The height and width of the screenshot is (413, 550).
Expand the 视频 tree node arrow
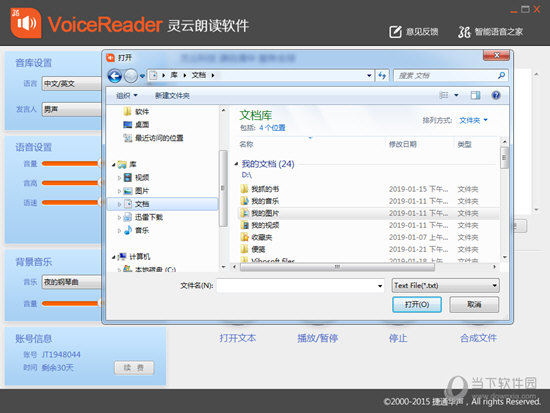pos(119,178)
